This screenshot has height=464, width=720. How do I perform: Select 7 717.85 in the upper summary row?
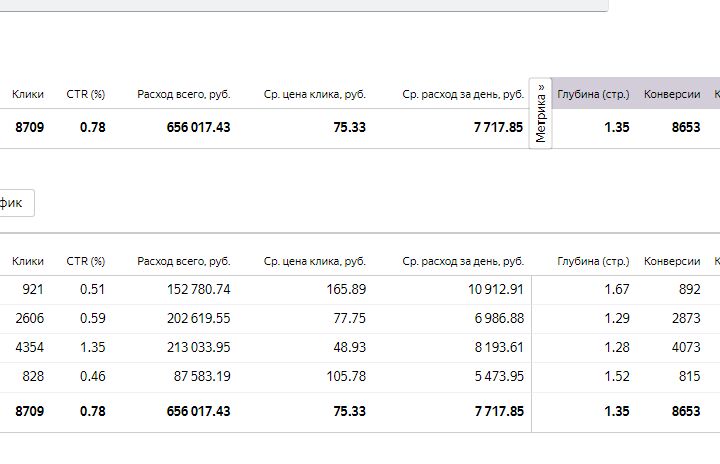tap(499, 127)
